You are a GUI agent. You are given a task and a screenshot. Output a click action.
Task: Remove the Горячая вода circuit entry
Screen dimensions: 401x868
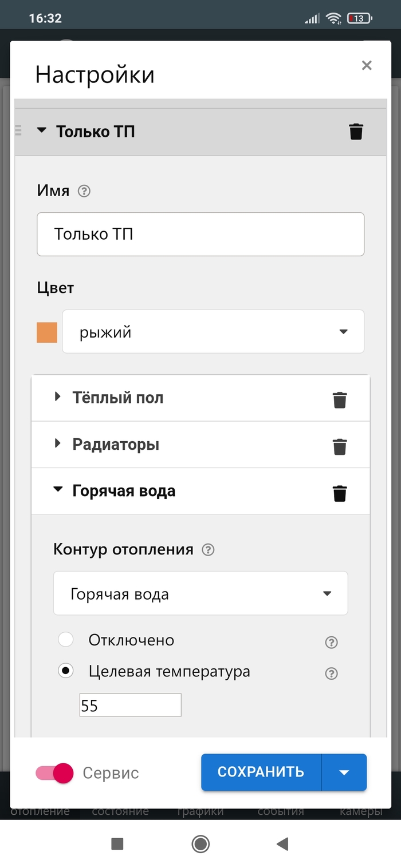340,493
